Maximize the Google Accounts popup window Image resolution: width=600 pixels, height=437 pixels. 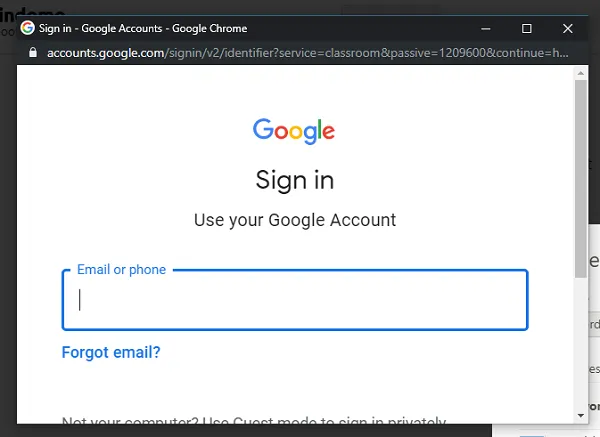point(527,28)
